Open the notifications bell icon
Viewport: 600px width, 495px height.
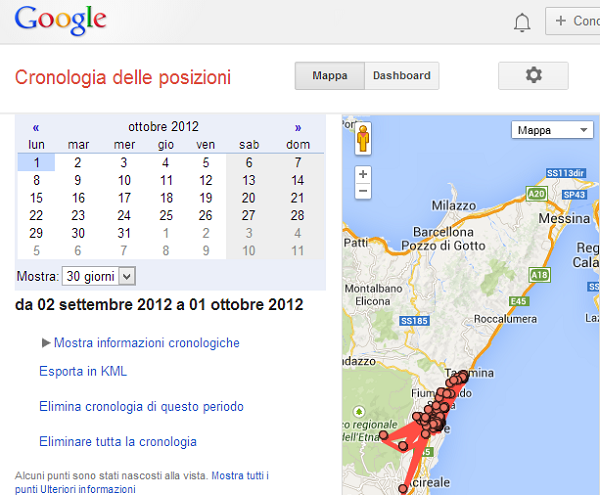point(522,23)
